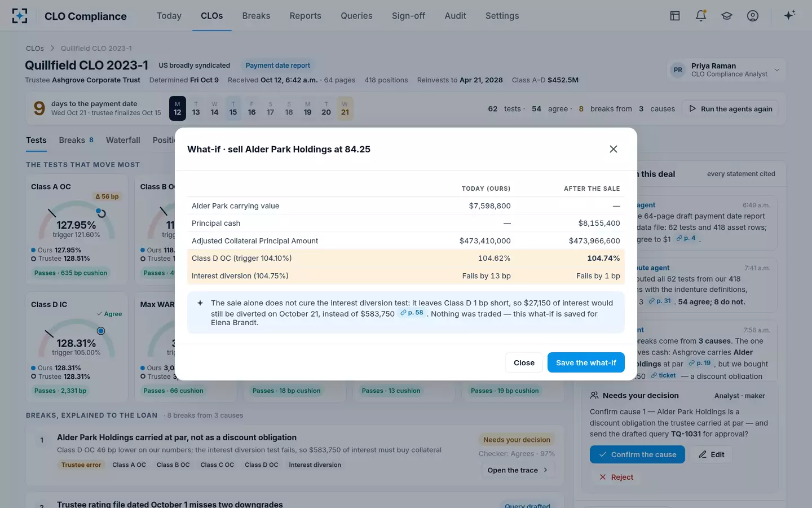The image size is (812, 508).
Task: Click Passes 2,331 bp badge
Action: [60, 391]
